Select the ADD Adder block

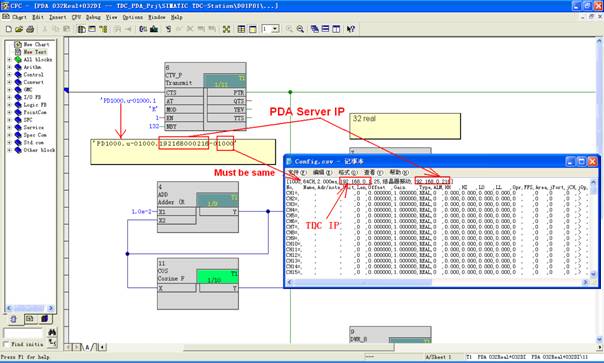point(198,207)
